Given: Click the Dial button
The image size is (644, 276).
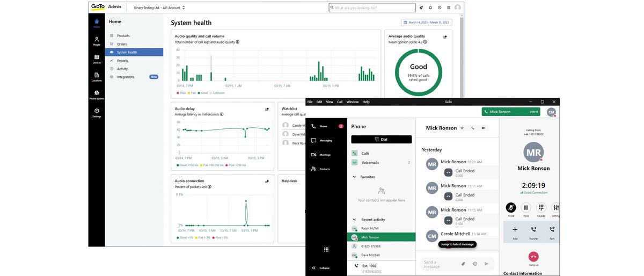Looking at the screenshot, I should point(381,139).
